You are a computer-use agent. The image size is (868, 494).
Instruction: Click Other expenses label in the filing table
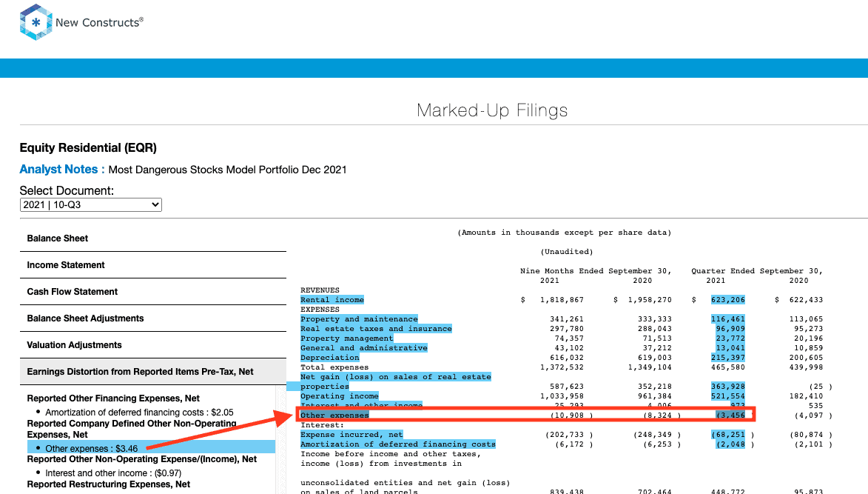tap(334, 415)
